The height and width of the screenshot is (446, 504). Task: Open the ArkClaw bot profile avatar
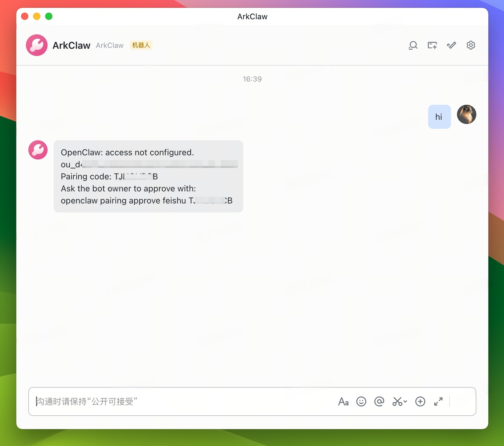tap(36, 45)
